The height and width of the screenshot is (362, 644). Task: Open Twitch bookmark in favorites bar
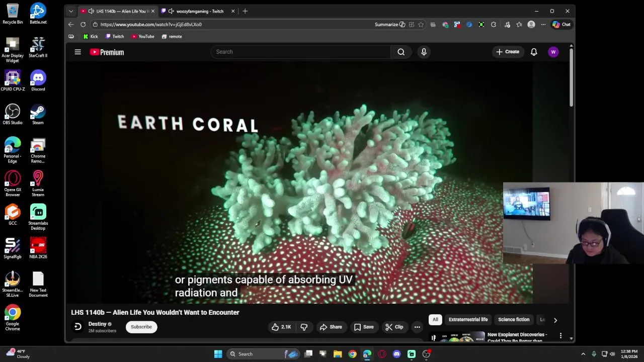[115, 37]
